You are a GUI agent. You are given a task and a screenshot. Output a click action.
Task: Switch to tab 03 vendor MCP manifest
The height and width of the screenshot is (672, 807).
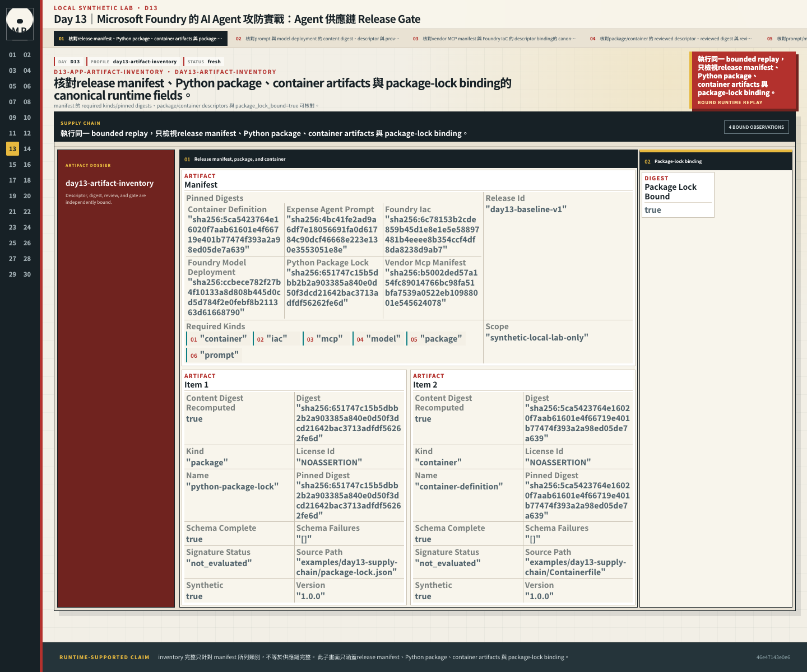point(495,39)
